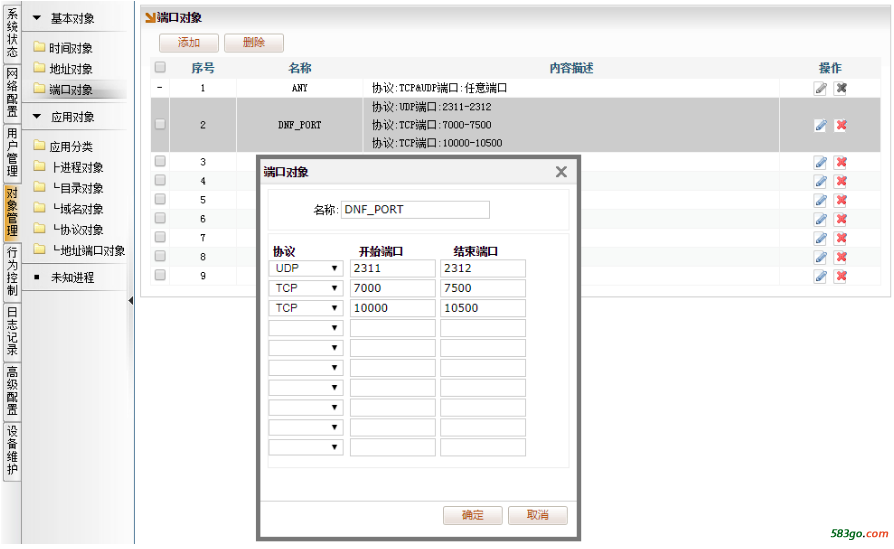This screenshot has height=549, width=894.
Task: Click edit pencil for row 6
Action: (x=820, y=219)
